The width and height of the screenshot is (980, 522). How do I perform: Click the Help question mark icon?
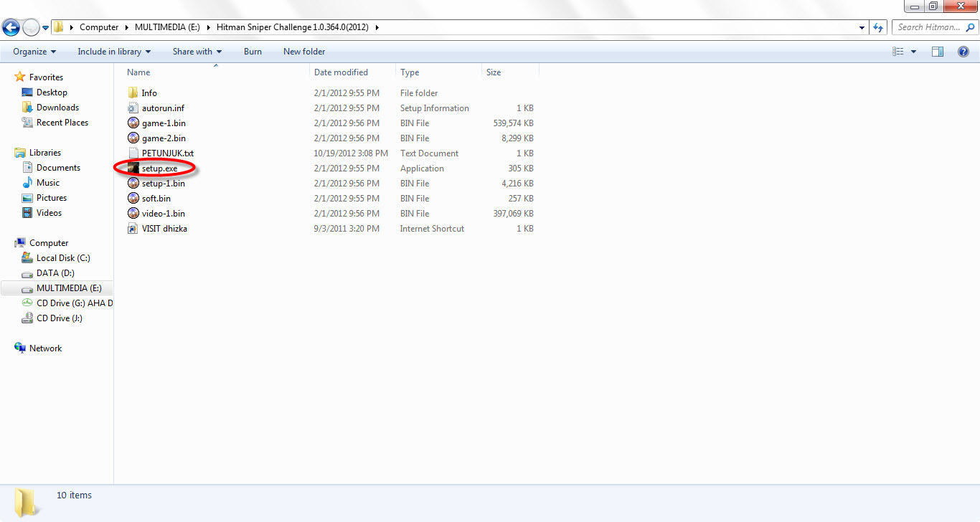coord(963,52)
